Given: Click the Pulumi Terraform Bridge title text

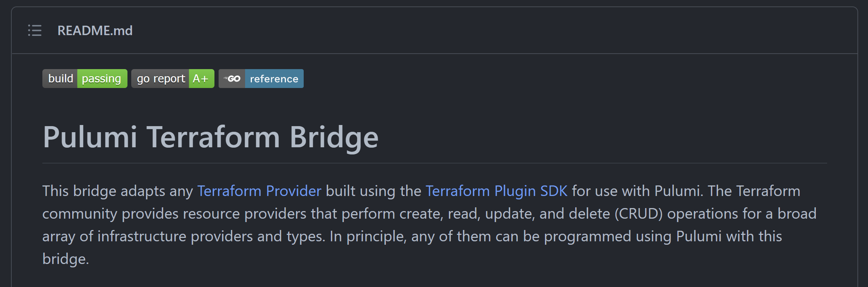Looking at the screenshot, I should point(210,137).
